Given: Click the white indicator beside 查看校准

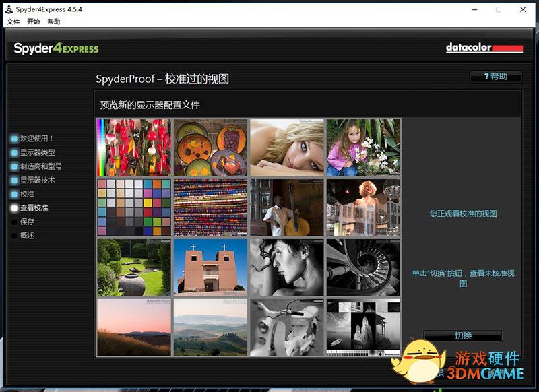Looking at the screenshot, I should pyautogui.click(x=14, y=208).
